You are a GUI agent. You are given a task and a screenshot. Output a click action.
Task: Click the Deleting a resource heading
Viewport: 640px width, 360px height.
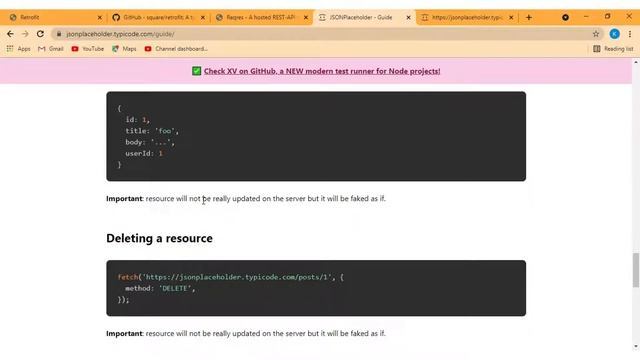[159, 238]
